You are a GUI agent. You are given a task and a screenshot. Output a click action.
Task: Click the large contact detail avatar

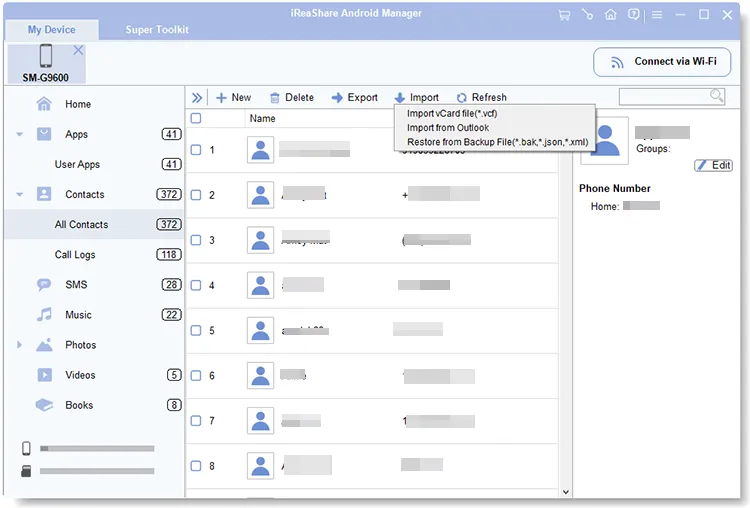pos(605,141)
